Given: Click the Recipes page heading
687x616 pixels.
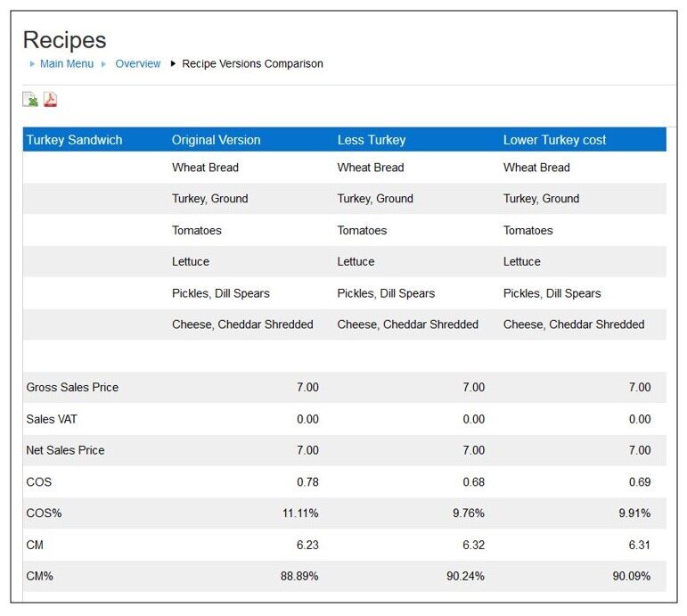Looking at the screenshot, I should point(64,40).
